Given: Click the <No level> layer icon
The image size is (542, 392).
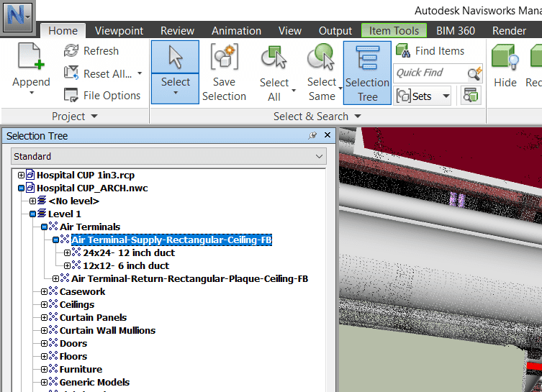Looking at the screenshot, I should [42, 201].
